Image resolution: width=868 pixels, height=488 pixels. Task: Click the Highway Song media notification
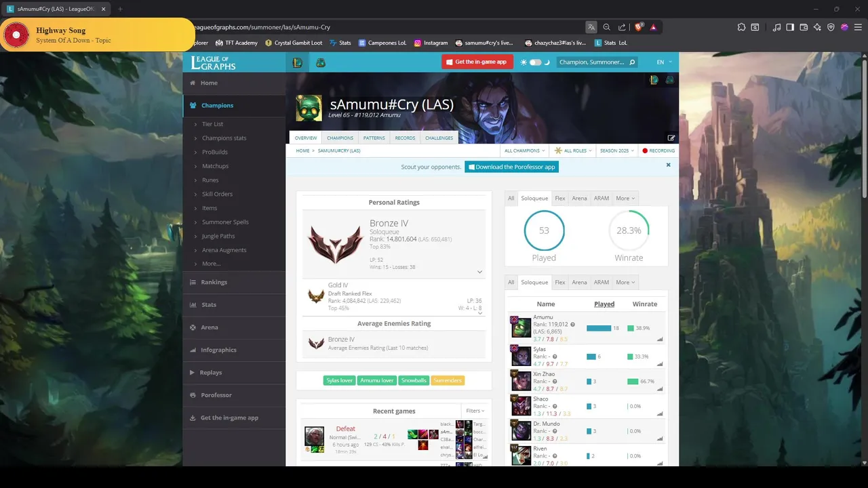click(x=98, y=35)
